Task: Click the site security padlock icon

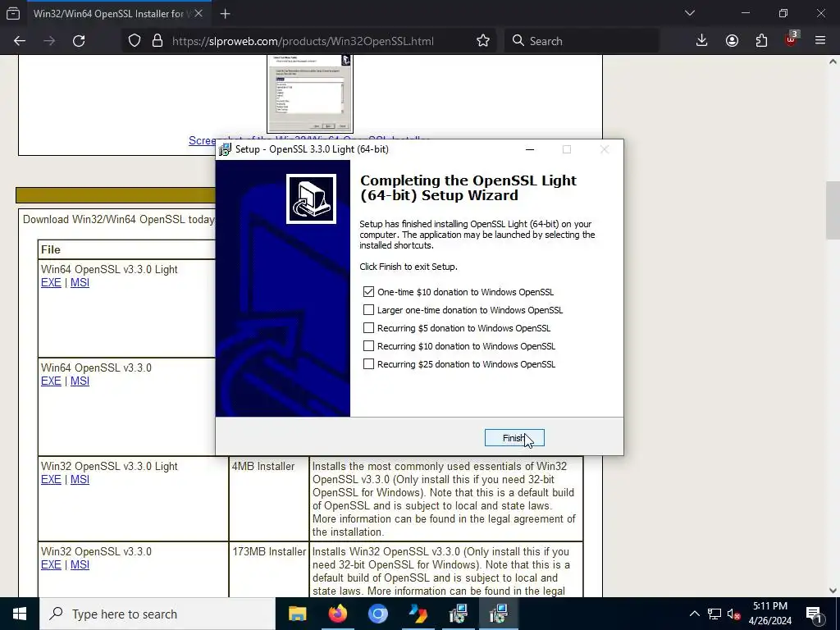Action: 157,41
